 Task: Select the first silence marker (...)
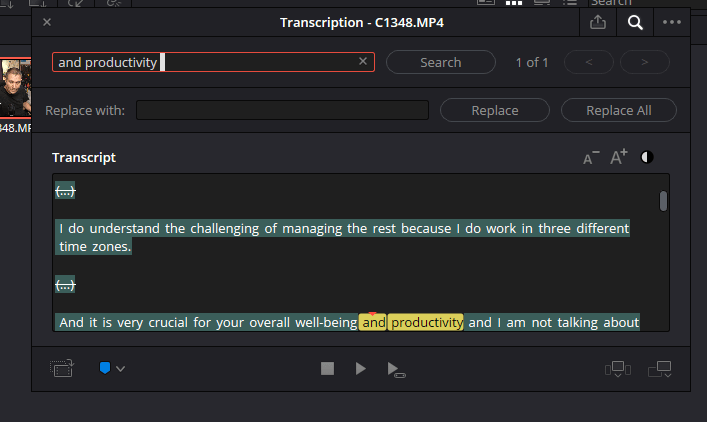[65, 191]
